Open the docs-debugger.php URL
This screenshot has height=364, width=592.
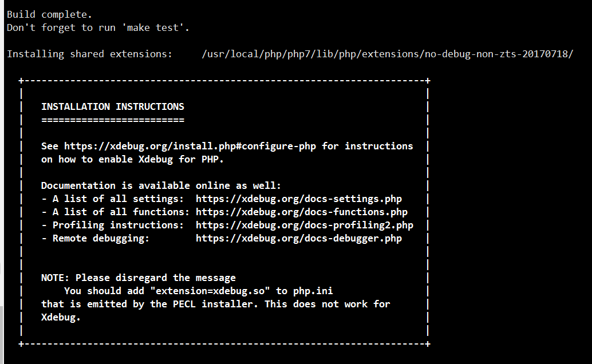point(298,239)
